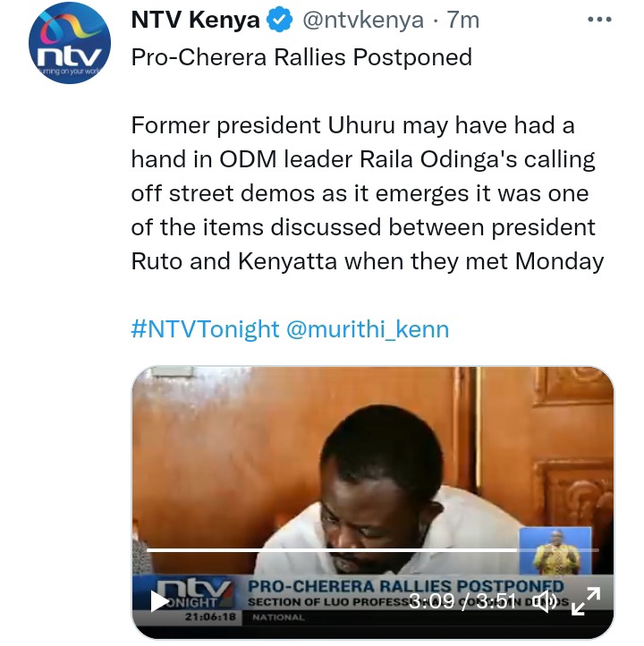Screen dimensions: 644x646
Task: Open the @murithi_kenn mention
Action: pyautogui.click(x=368, y=328)
